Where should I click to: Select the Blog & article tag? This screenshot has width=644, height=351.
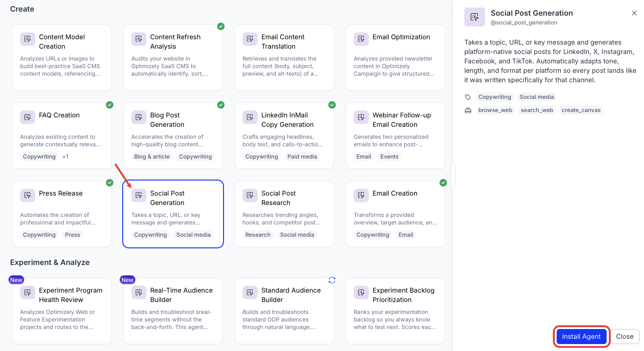(152, 156)
